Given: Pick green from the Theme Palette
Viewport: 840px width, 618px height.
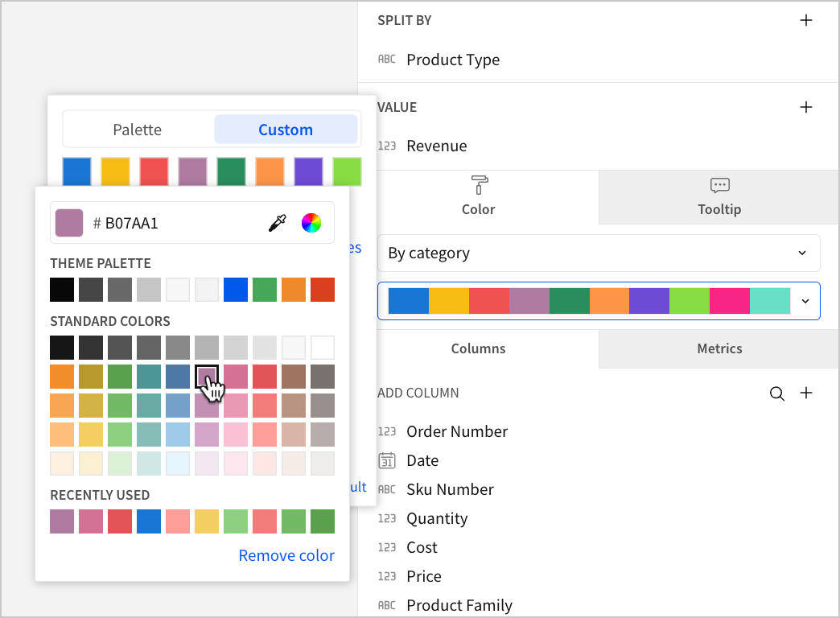Looking at the screenshot, I should (x=265, y=290).
